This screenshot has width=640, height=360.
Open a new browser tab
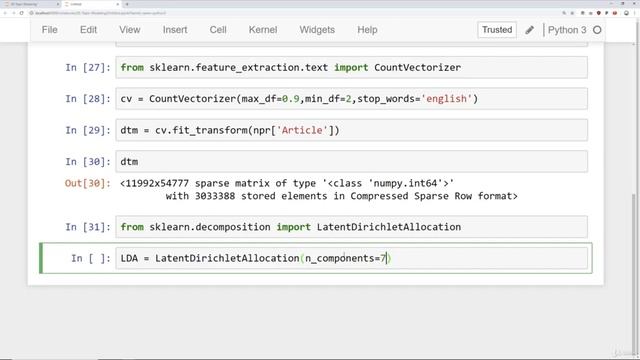coord(127,4)
